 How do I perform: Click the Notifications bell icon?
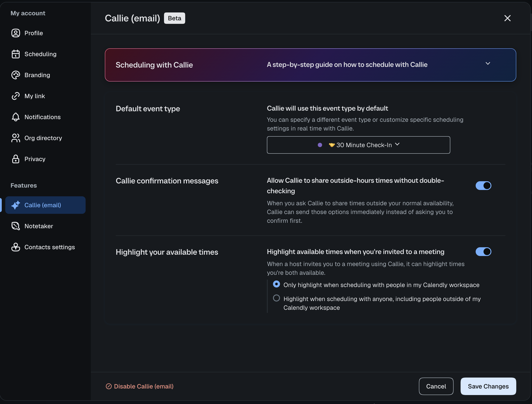click(16, 117)
